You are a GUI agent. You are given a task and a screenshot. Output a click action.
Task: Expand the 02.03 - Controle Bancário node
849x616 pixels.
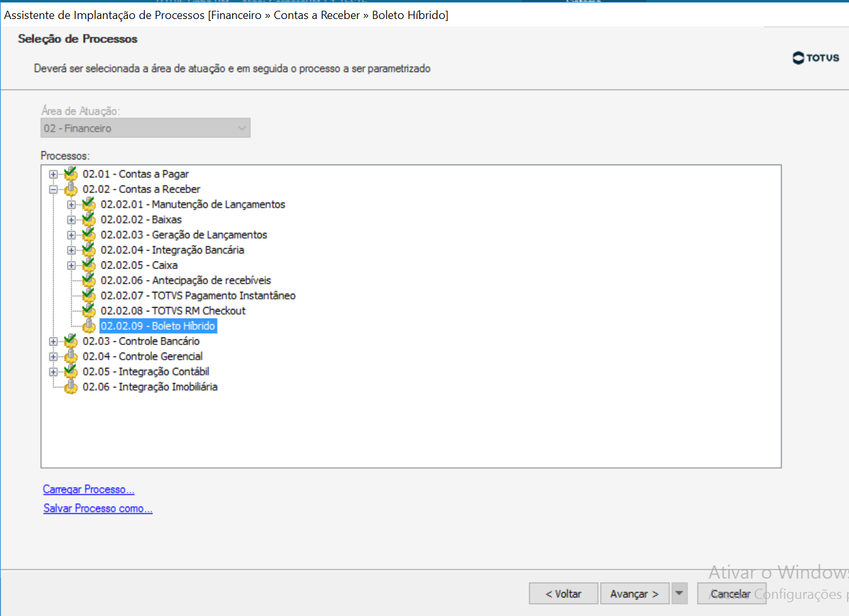coord(53,341)
